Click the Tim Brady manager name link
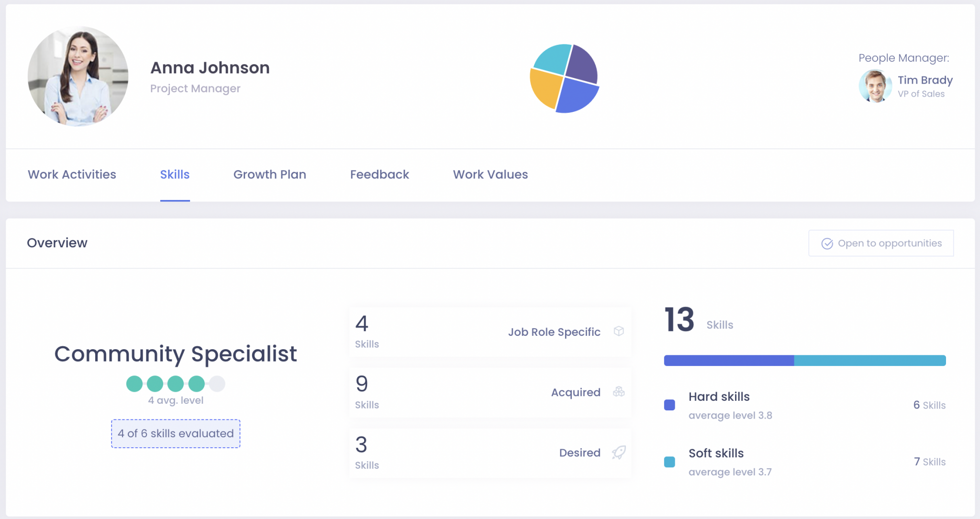The height and width of the screenshot is (519, 980). (x=924, y=80)
